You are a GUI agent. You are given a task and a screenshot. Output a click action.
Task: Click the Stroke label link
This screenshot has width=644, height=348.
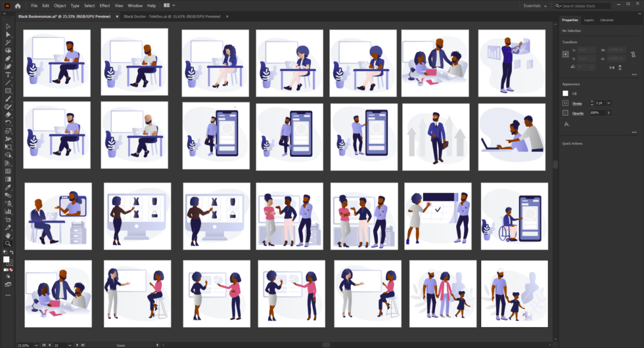(x=577, y=103)
